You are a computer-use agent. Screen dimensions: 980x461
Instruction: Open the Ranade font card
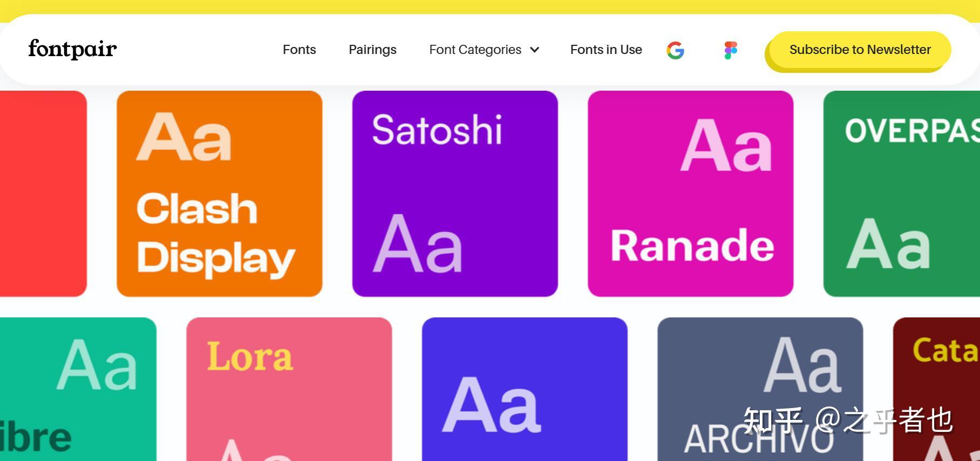coord(691,194)
